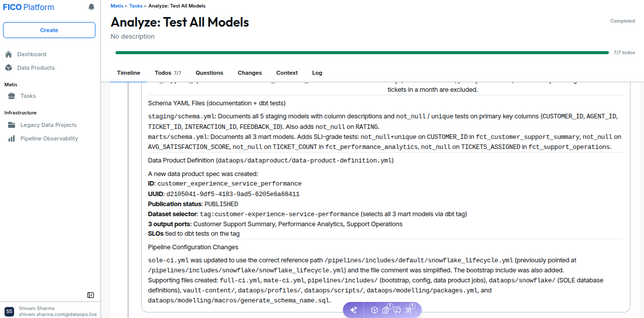644x318 pixels.
Task: Open the Shivam Sharma user profile
Action: [49, 311]
